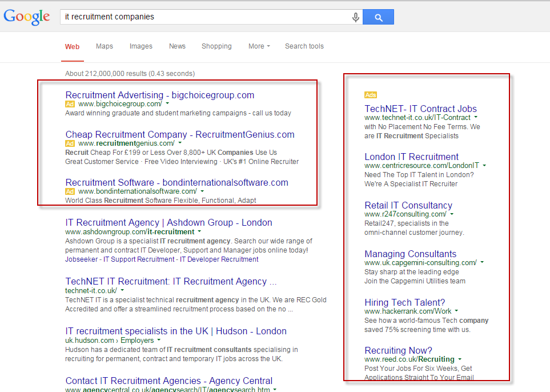
Task: Click Ad badge beside bigchoicegroup.com URL
Action: pyautogui.click(x=70, y=104)
